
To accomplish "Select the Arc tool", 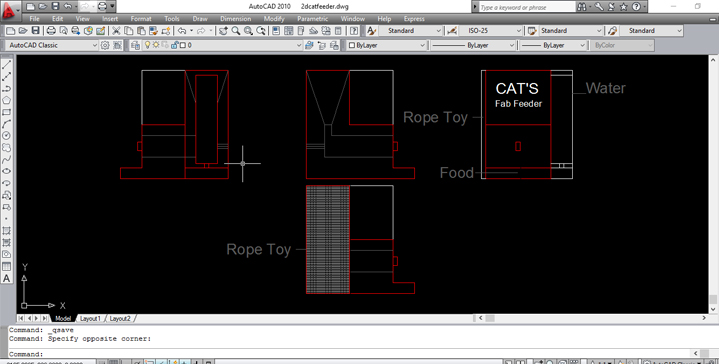I will pyautogui.click(x=6, y=124).
